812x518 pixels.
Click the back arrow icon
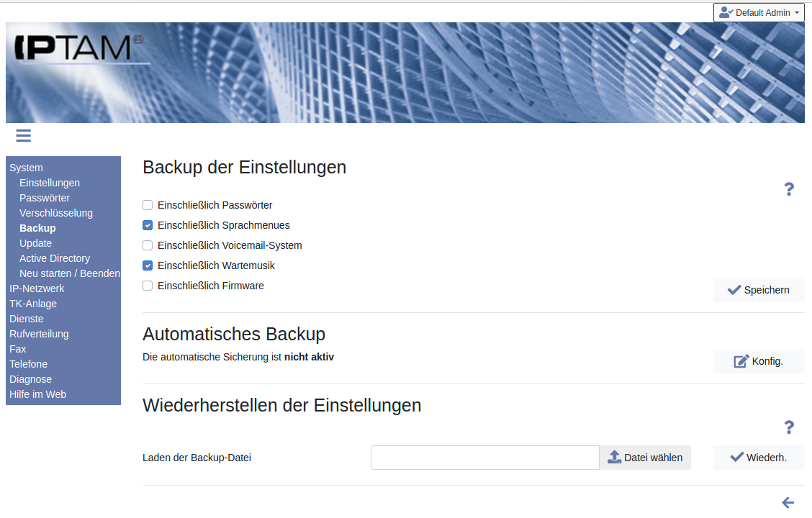788,502
